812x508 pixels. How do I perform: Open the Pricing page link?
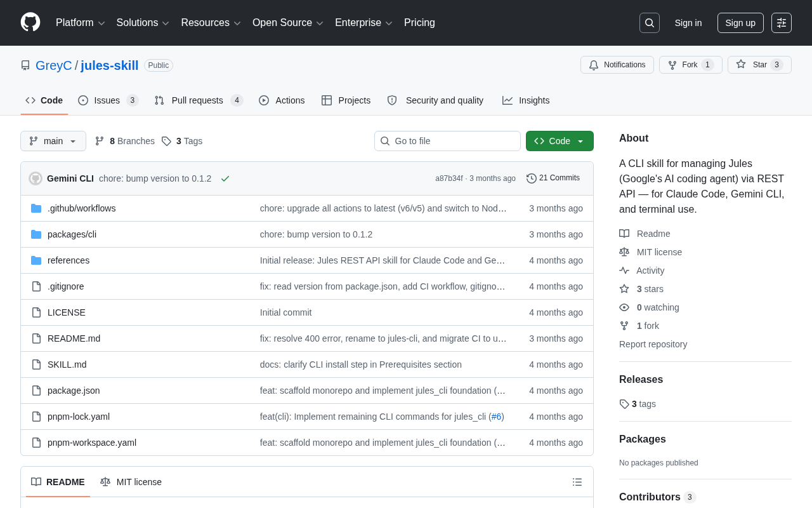click(x=419, y=23)
